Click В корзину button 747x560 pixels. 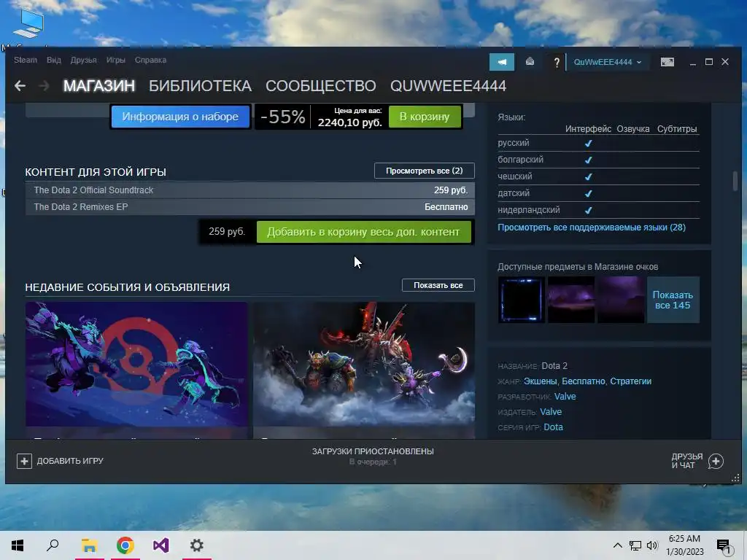(425, 117)
